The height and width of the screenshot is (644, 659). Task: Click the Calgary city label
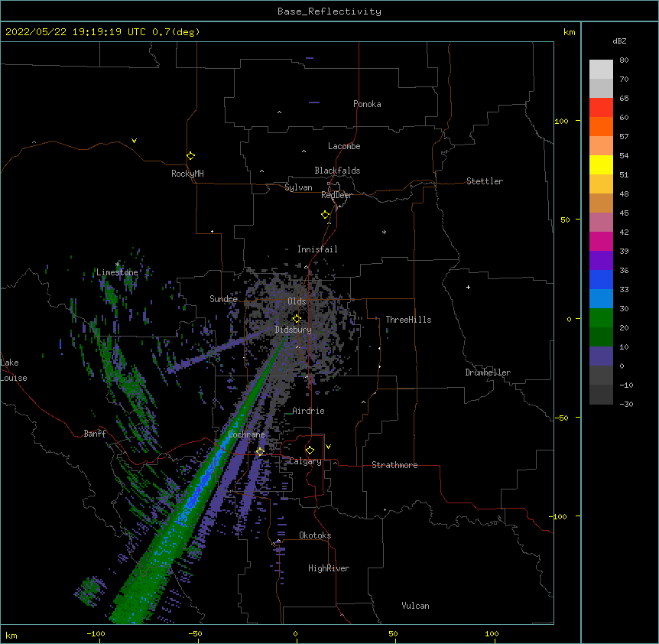[306, 461]
